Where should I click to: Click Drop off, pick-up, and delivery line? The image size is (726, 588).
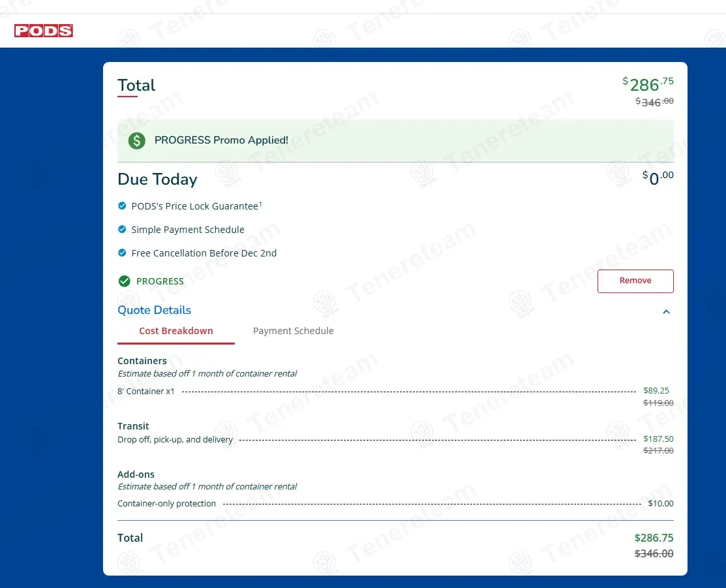[175, 440]
